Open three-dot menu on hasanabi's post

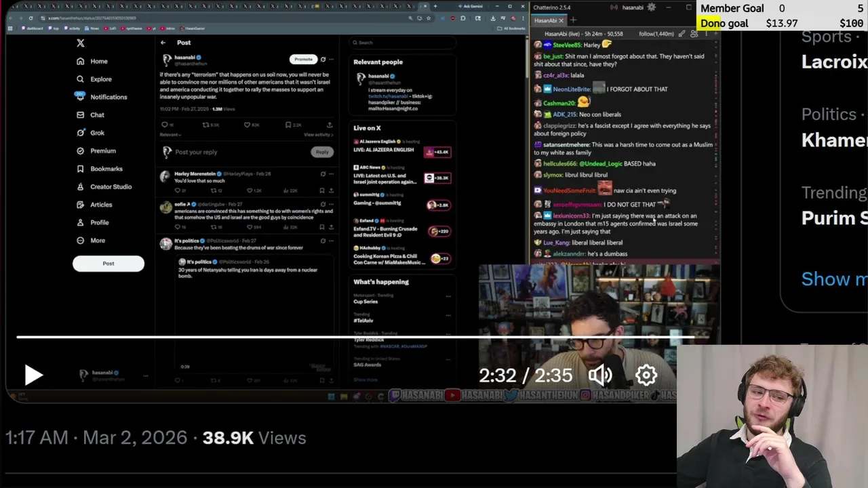coord(331,60)
